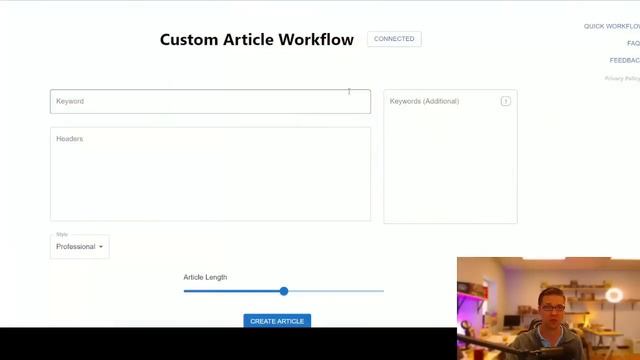Click the CREATE ARTICLE button
Screen dimensions: 640x360
tap(277, 321)
